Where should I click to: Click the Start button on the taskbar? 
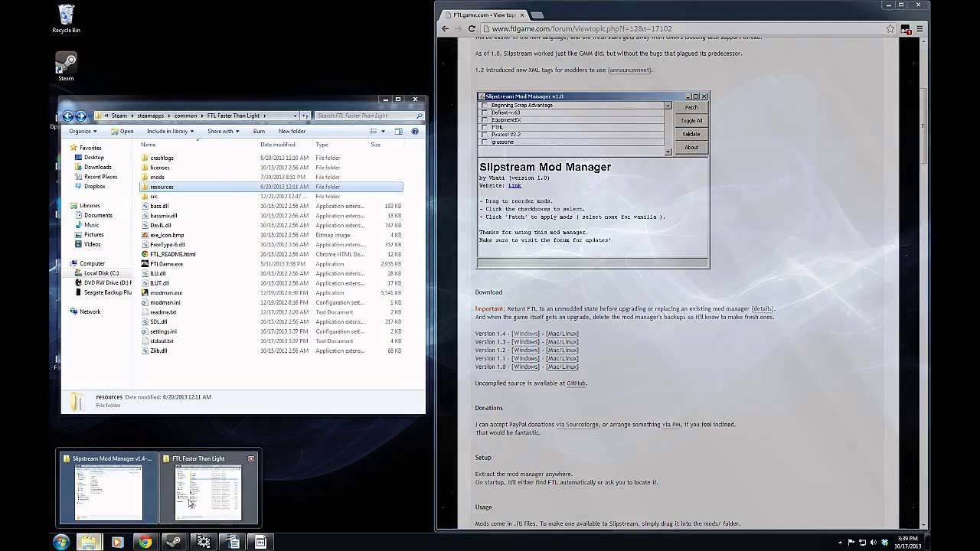61,542
